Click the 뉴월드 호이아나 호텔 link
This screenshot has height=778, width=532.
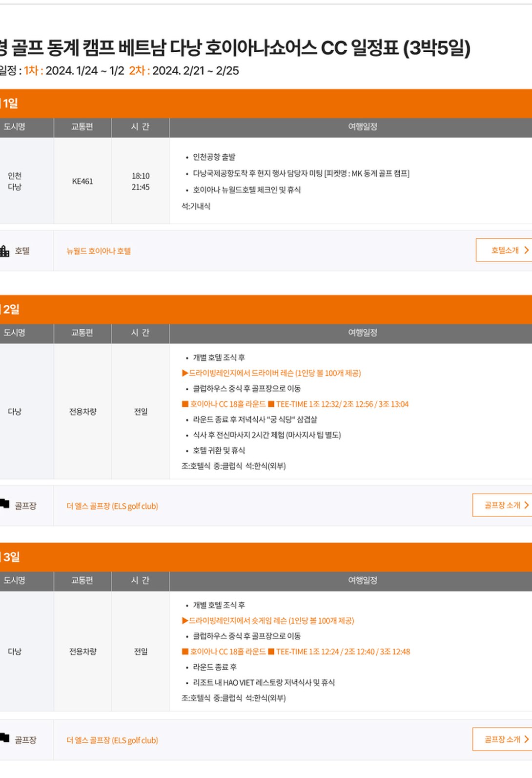pyautogui.click(x=99, y=251)
